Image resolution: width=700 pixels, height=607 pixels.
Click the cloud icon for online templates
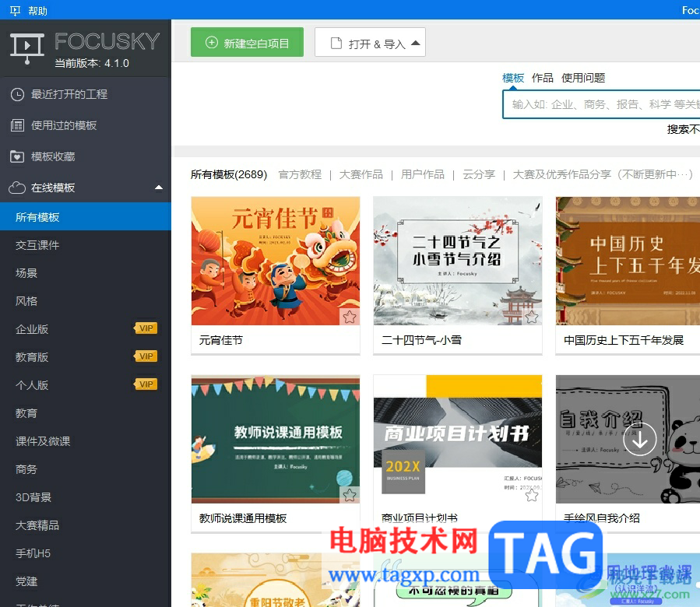click(17, 188)
